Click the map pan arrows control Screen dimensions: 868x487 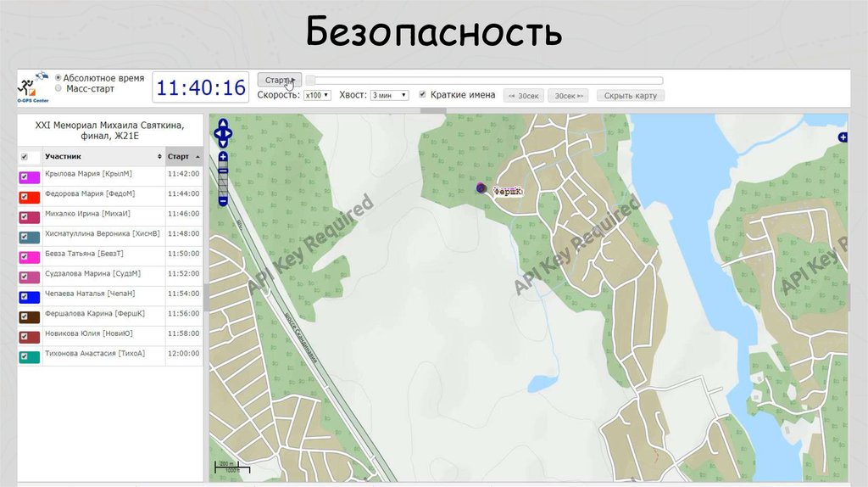pyautogui.click(x=223, y=133)
